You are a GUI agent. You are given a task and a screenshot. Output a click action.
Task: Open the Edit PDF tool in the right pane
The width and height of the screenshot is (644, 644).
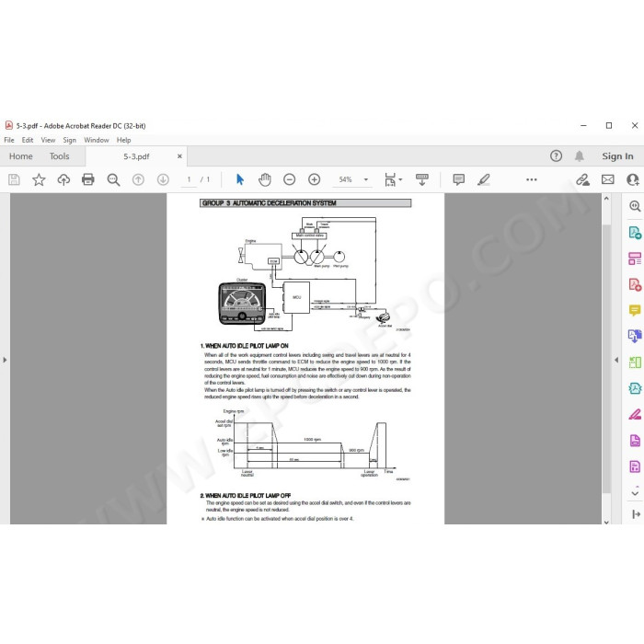click(635, 259)
